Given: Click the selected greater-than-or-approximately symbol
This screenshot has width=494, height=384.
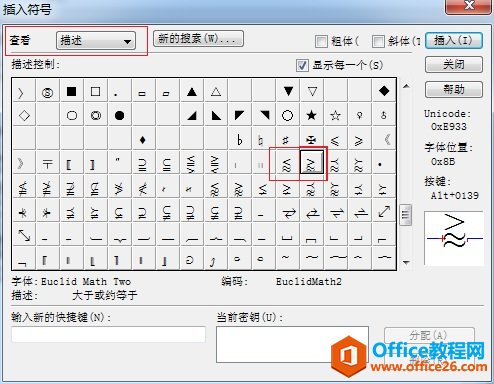Looking at the screenshot, I should coord(312,162).
